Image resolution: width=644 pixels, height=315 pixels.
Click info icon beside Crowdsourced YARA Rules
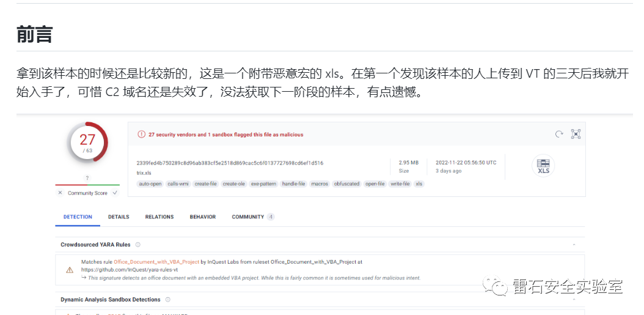pyautogui.click(x=138, y=245)
